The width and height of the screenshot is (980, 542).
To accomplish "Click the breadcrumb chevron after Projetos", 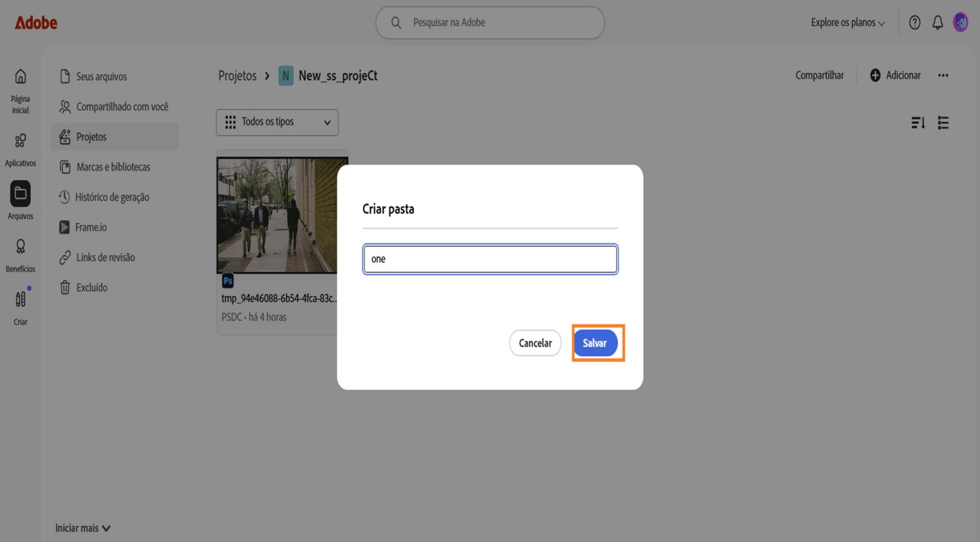I will (267, 76).
